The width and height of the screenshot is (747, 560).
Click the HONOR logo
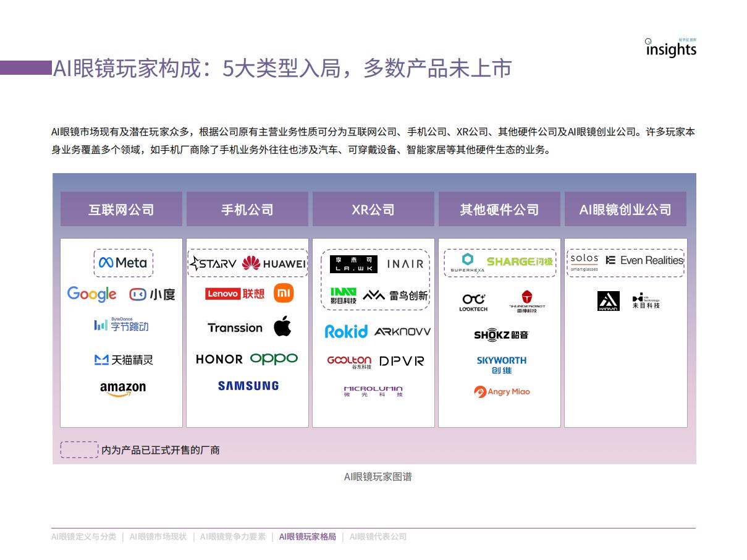pyautogui.click(x=219, y=359)
